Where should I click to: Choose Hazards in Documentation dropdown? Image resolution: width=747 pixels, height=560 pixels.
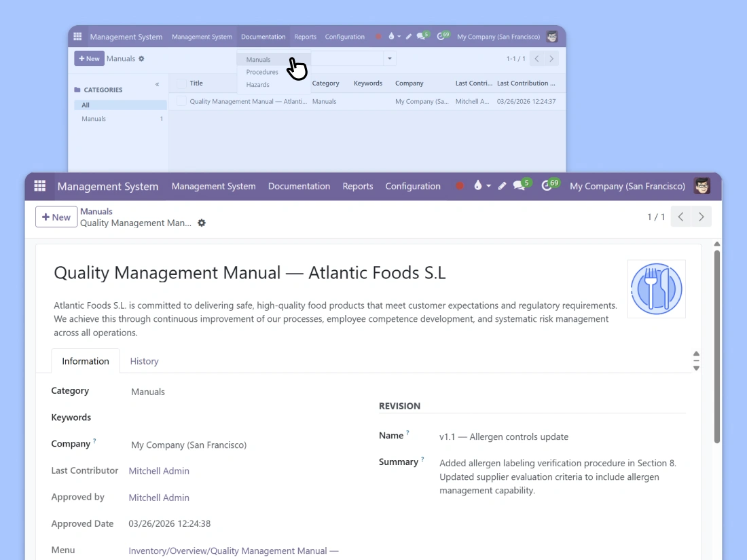[258, 85]
